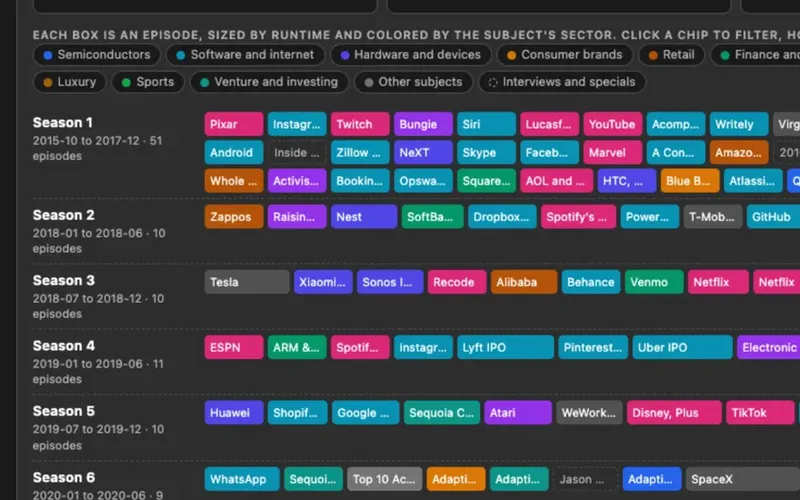Viewport: 800px width, 500px height.
Task: Click the YouTube episode box
Action: tap(613, 124)
